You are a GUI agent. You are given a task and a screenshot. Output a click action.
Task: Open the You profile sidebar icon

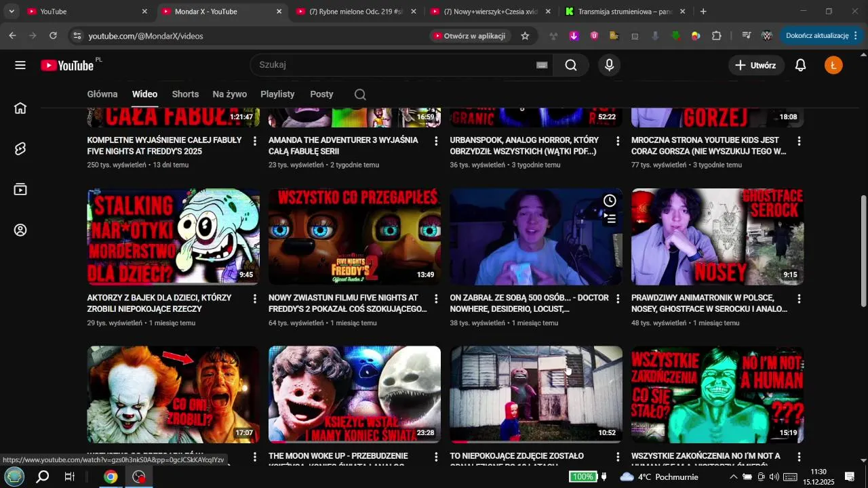20,230
